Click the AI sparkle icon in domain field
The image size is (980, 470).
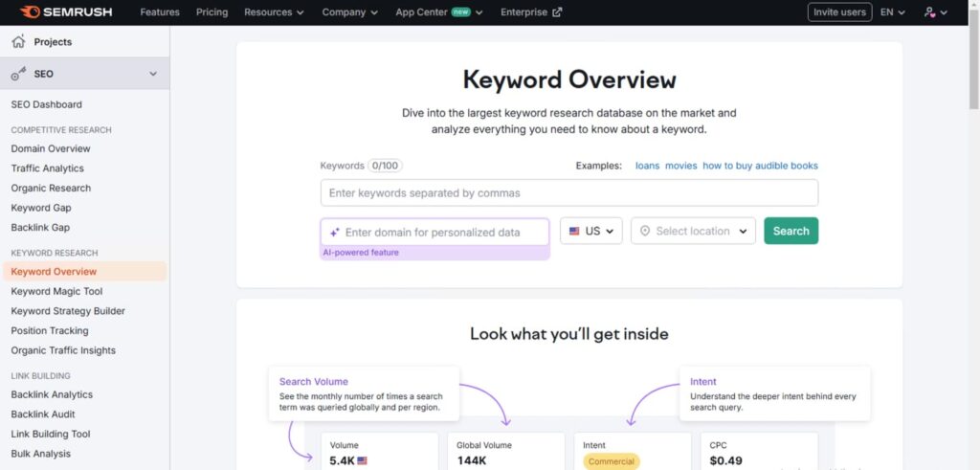tap(335, 232)
